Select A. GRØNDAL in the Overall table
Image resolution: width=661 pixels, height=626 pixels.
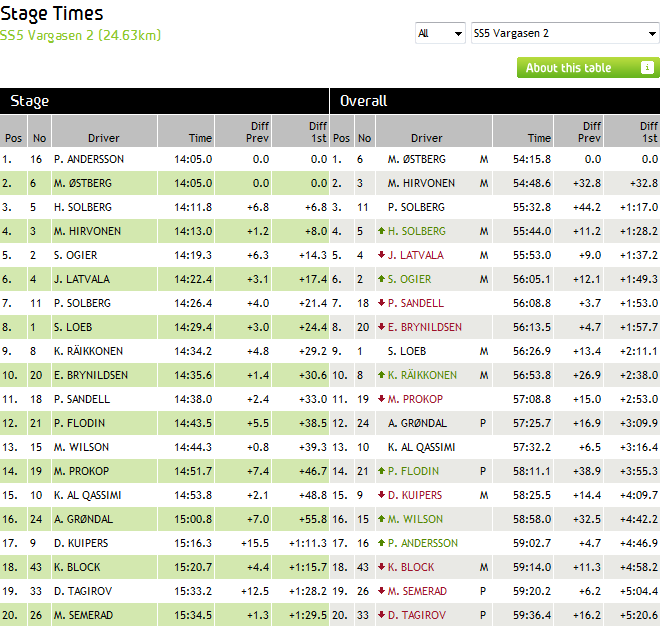pos(417,424)
